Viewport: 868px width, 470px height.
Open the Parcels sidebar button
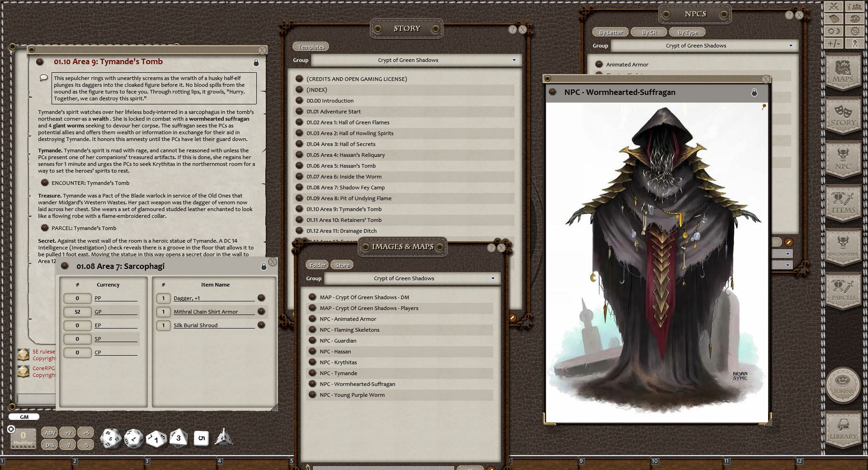843,291
